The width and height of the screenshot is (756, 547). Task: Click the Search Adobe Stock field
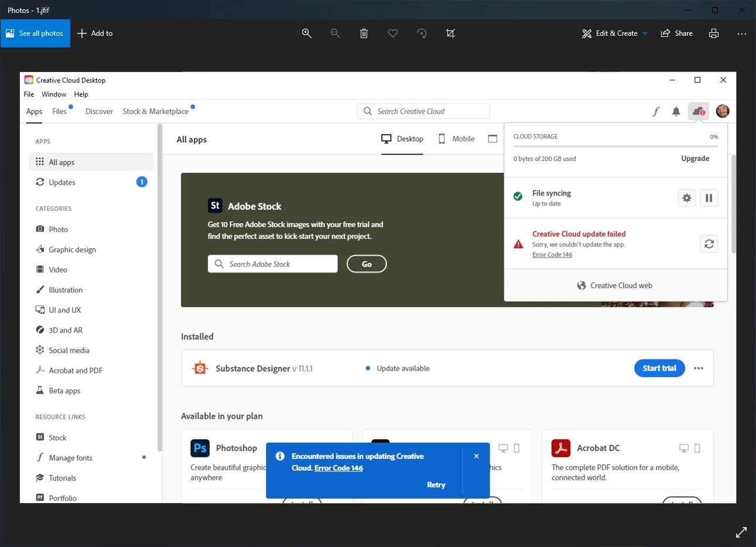pos(273,264)
